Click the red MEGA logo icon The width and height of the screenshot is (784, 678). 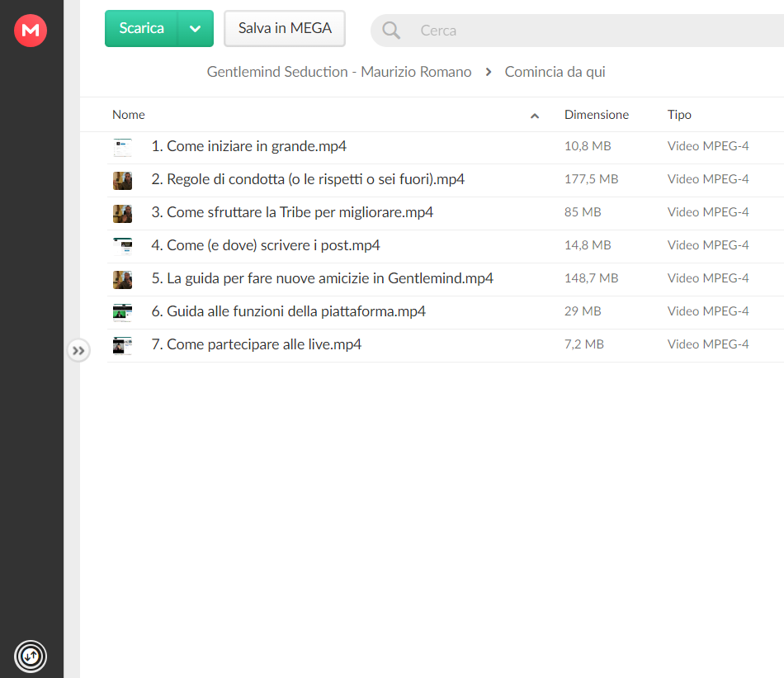[31, 31]
